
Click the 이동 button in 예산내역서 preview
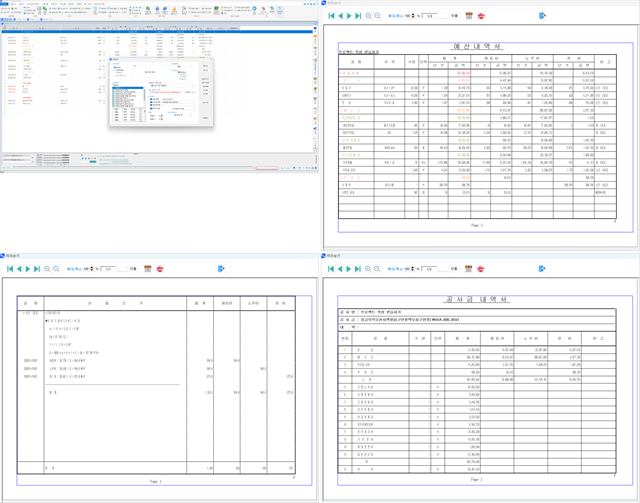coord(454,16)
